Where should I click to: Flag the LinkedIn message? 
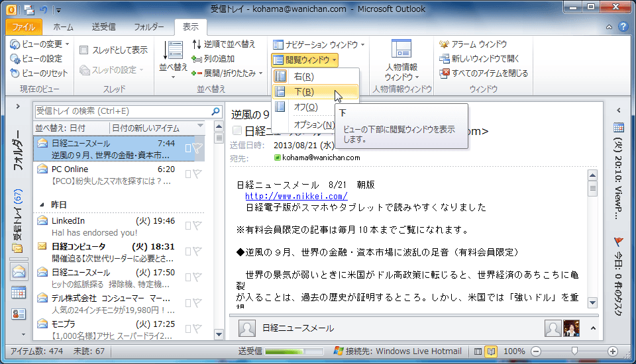197,226
